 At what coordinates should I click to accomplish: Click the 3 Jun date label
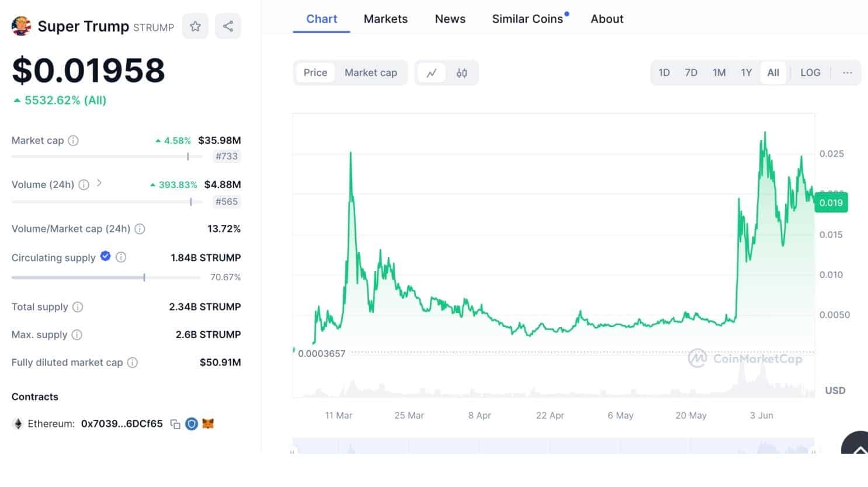762,416
